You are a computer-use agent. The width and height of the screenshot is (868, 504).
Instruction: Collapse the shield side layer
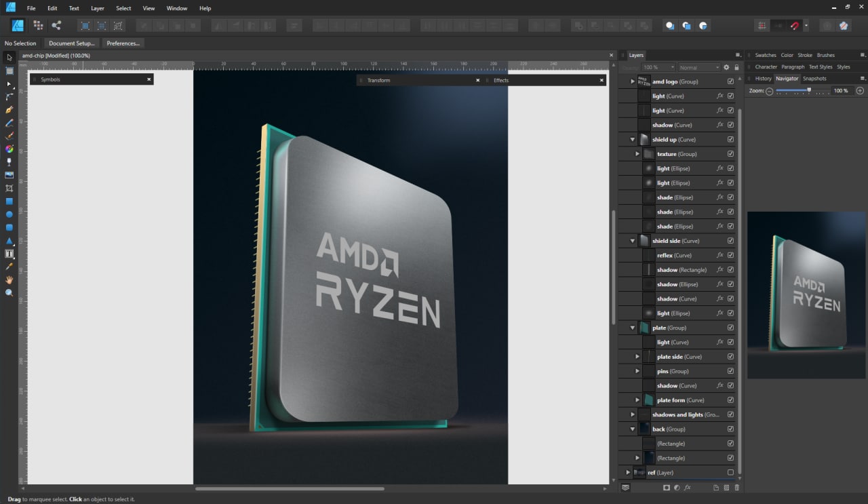point(633,241)
